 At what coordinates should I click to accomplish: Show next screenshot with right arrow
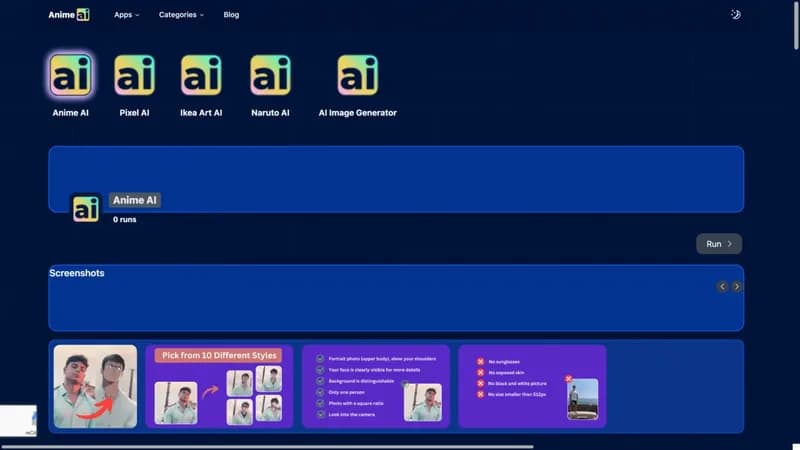pyautogui.click(x=736, y=287)
